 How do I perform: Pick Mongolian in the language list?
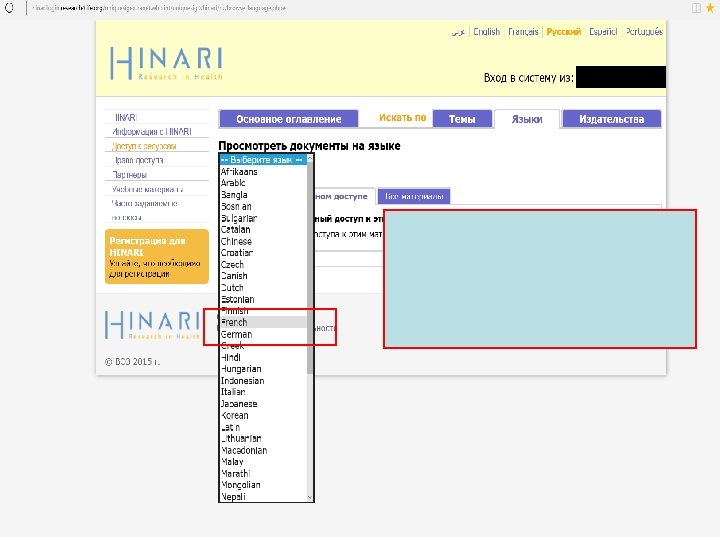(263, 485)
